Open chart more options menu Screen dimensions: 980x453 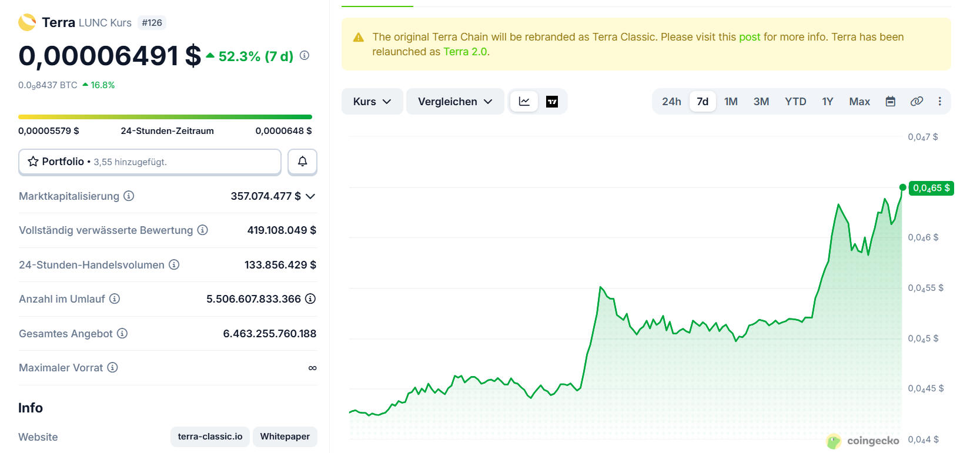click(940, 102)
